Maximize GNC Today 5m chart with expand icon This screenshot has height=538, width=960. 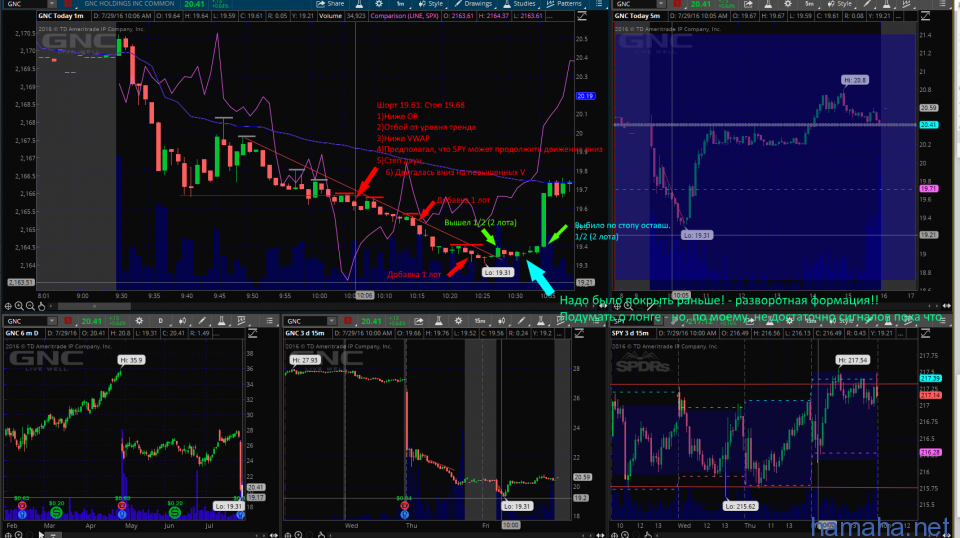pyautogui.click(x=925, y=16)
